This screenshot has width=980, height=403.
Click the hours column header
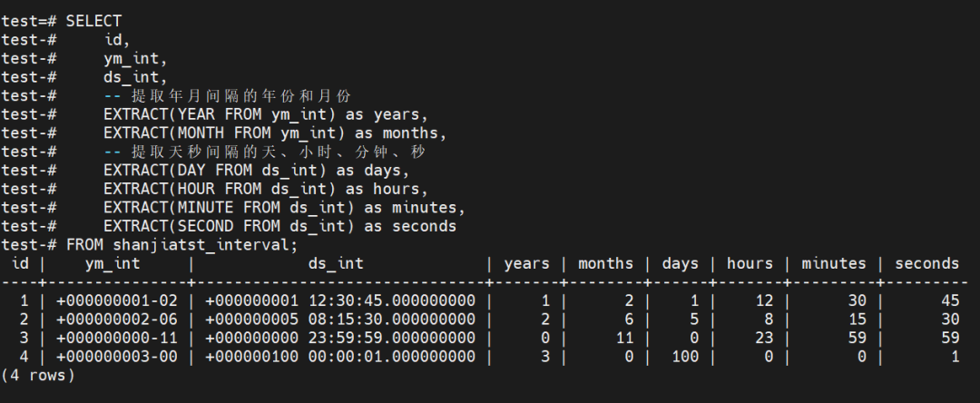750,263
